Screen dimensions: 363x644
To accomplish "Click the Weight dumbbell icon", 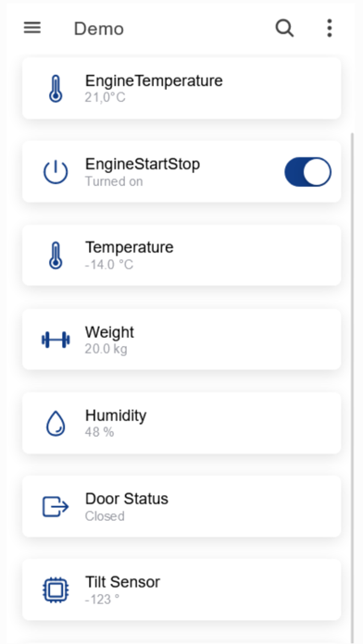I will 56,340.
